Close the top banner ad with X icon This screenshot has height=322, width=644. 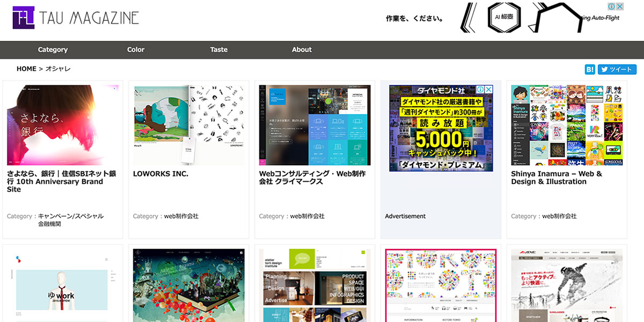click(x=619, y=6)
